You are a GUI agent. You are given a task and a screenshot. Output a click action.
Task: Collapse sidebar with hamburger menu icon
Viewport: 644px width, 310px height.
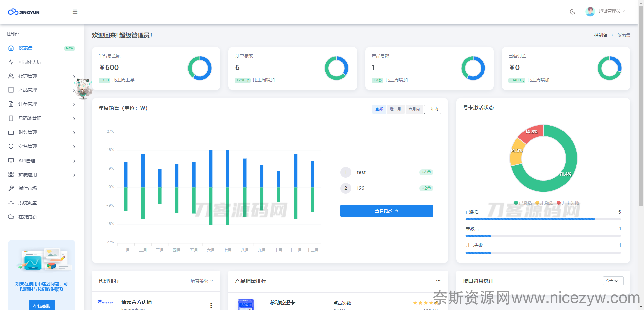pos(75,12)
